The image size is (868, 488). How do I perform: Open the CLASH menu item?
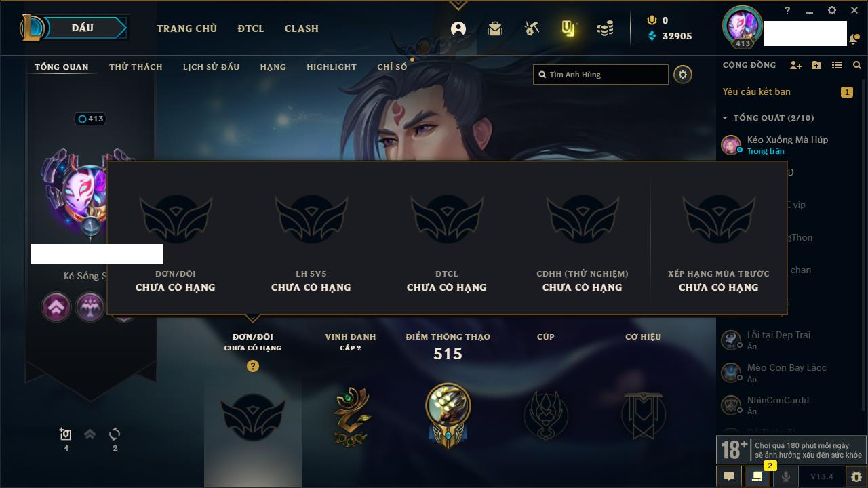[302, 28]
